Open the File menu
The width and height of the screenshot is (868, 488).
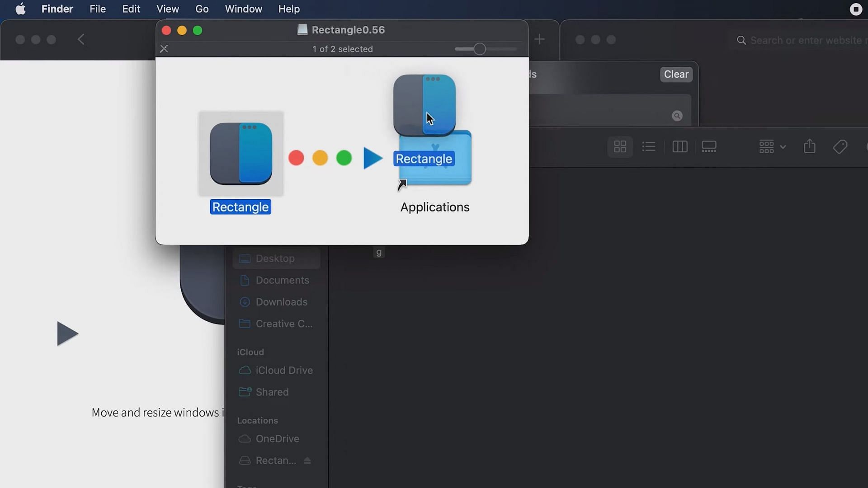98,9
